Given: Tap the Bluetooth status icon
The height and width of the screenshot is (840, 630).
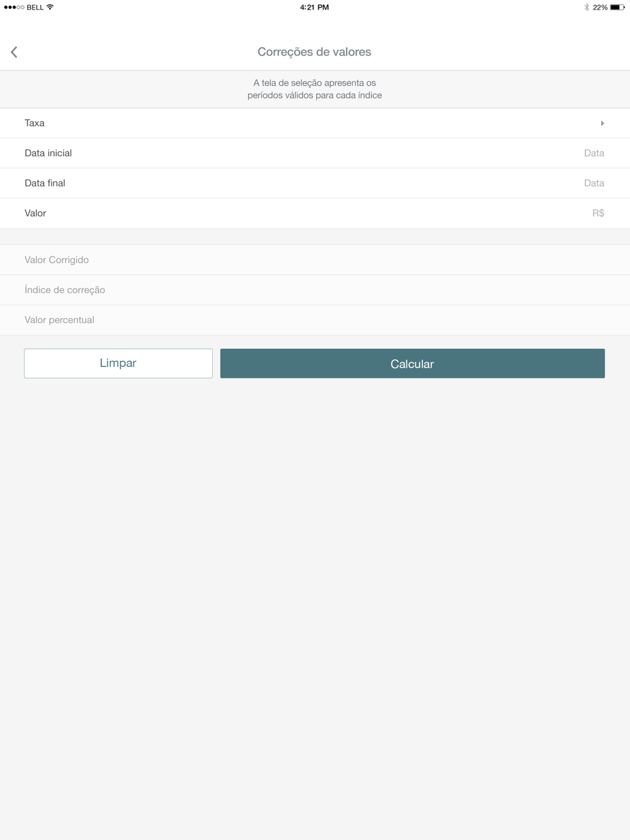Looking at the screenshot, I should point(587,8).
